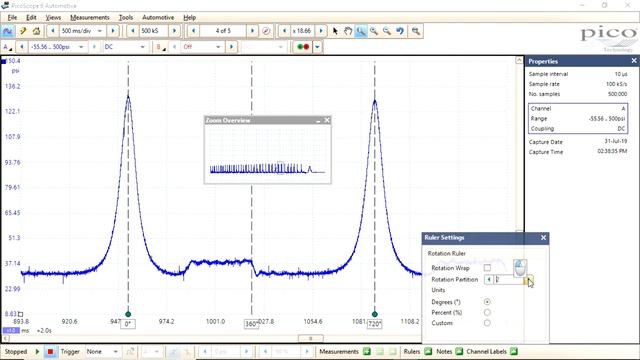Go to previous waveform buffer
Viewport: 640px width, 360px height.
[193, 31]
